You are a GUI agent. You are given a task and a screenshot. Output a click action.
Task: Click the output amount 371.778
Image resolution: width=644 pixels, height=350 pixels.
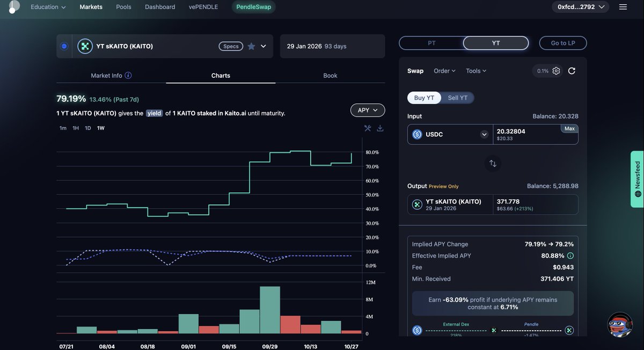pyautogui.click(x=508, y=202)
